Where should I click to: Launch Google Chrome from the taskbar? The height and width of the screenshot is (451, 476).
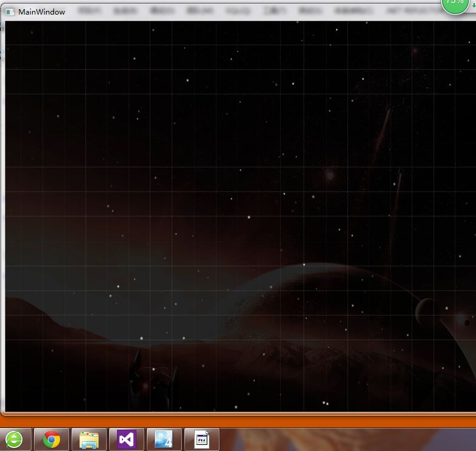(x=52, y=439)
